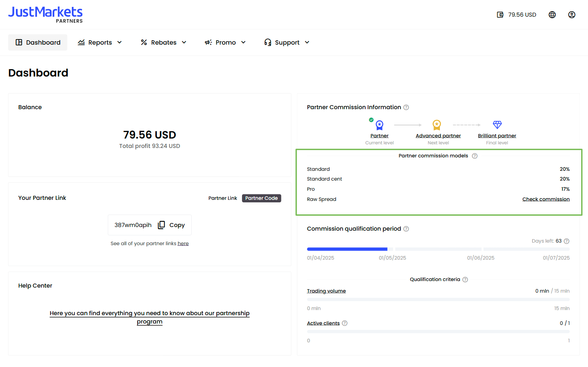Go to the Dashboard tab

point(38,42)
